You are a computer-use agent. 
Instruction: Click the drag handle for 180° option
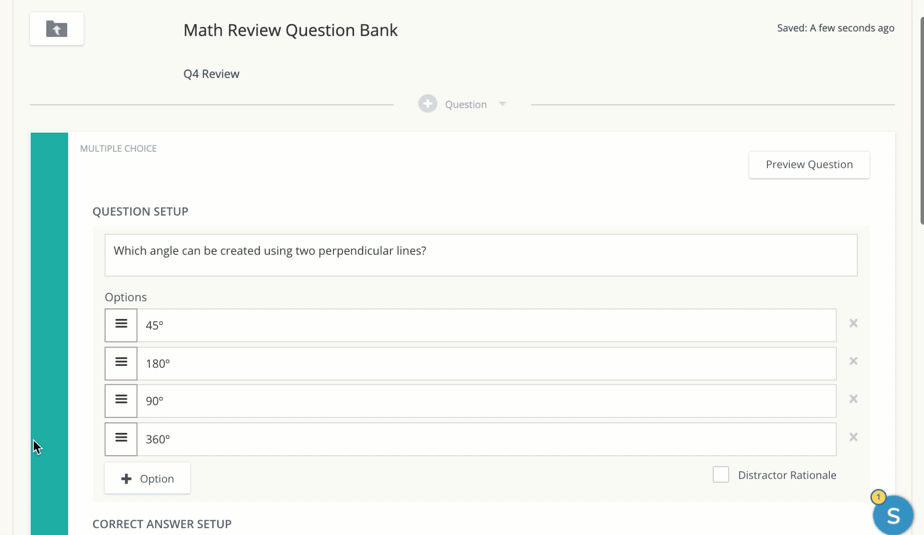point(121,363)
